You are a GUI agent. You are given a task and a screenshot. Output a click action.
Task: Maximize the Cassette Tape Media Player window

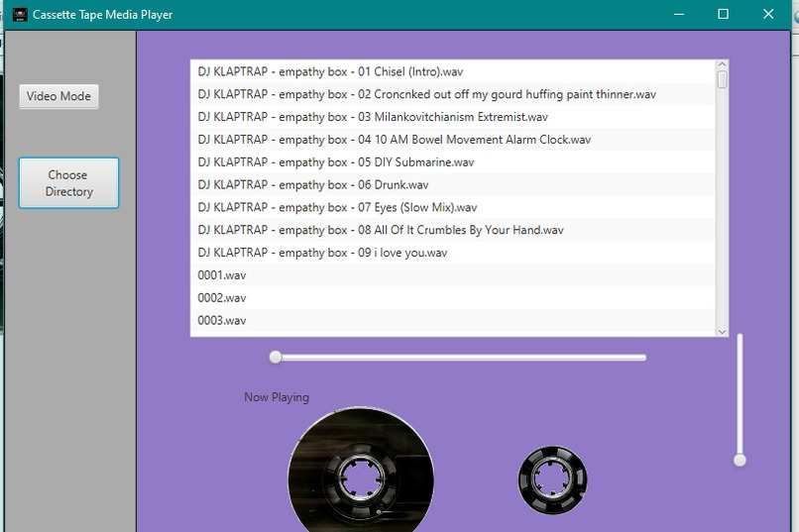(x=723, y=14)
